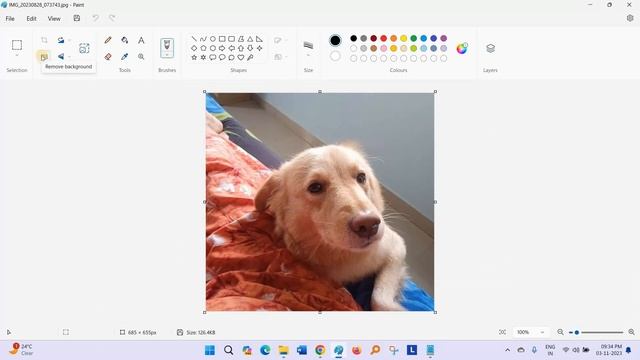Open the Size thickness dropdown

pos(309,48)
